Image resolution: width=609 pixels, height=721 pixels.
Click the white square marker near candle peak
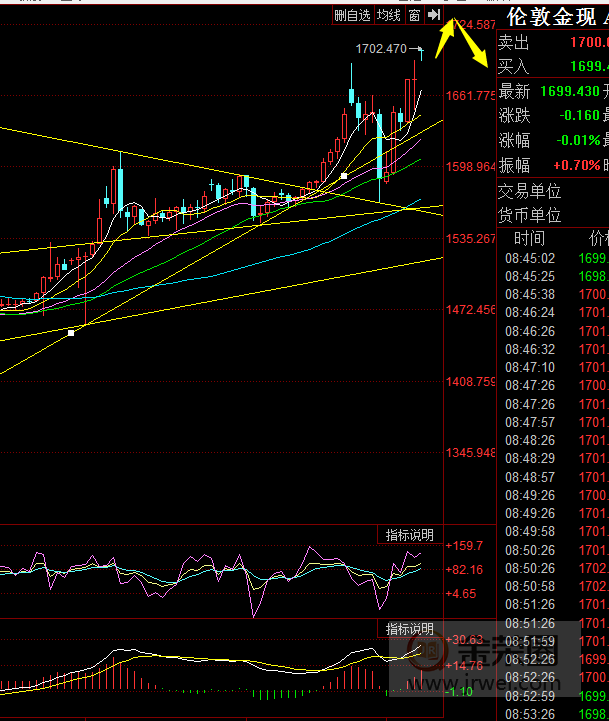click(x=344, y=176)
